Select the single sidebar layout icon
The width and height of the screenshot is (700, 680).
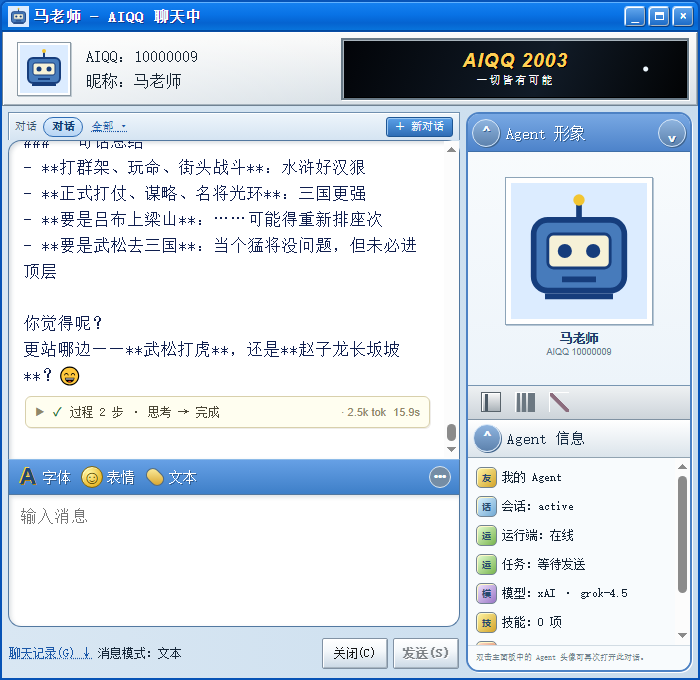491,402
